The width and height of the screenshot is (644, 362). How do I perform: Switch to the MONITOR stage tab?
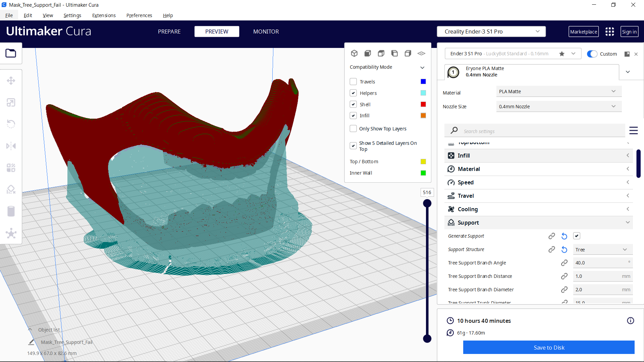pyautogui.click(x=266, y=32)
